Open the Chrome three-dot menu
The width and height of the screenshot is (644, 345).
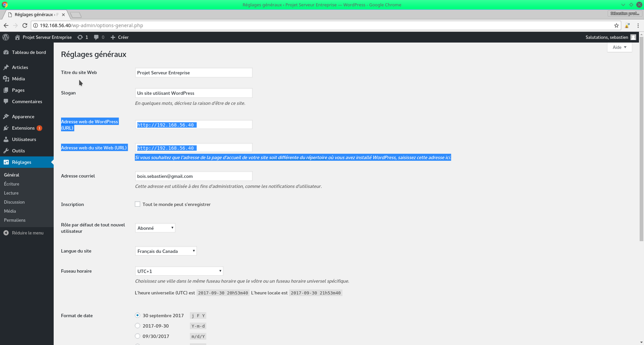638,25
